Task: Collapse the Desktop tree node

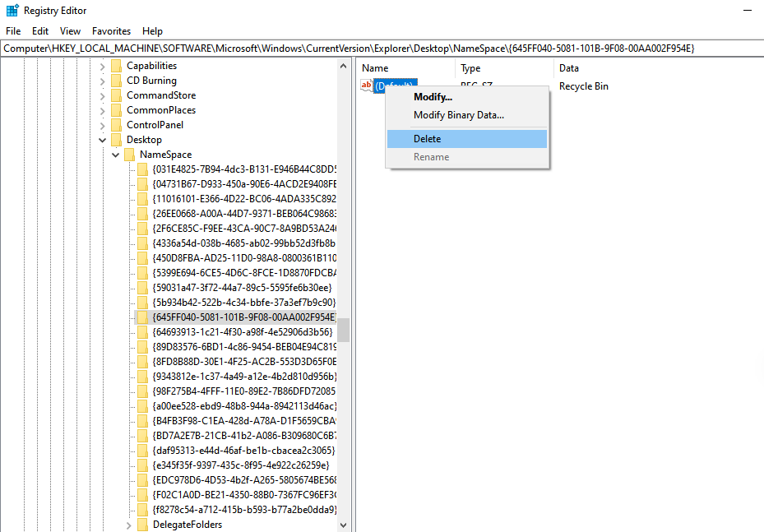Action: (x=102, y=139)
